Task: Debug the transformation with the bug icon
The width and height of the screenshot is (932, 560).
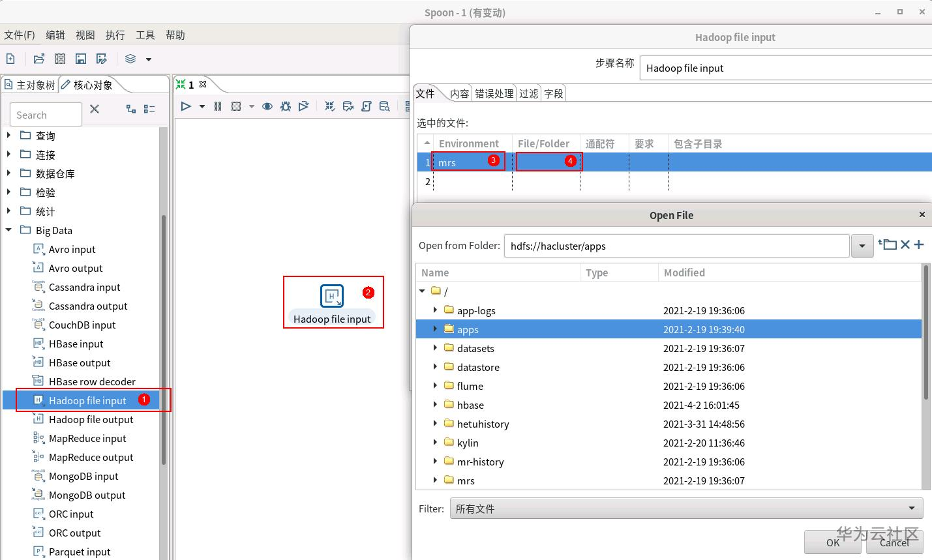Action: point(286,106)
